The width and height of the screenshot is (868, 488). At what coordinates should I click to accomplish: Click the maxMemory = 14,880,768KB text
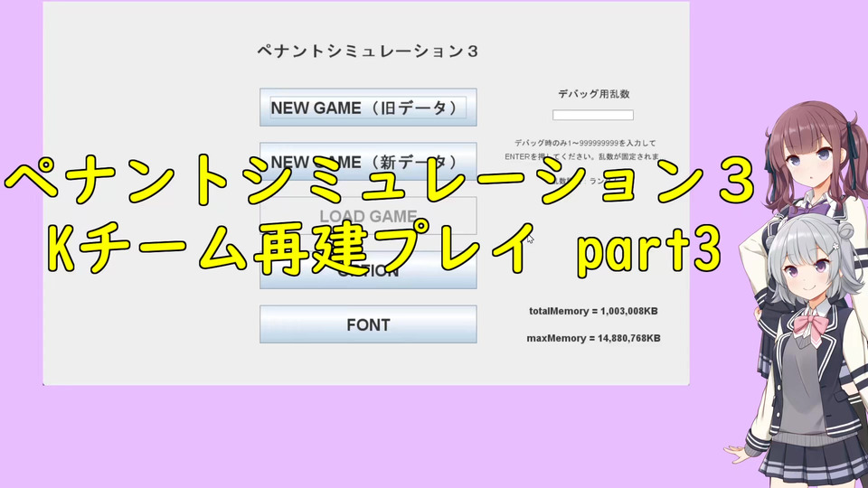point(593,338)
